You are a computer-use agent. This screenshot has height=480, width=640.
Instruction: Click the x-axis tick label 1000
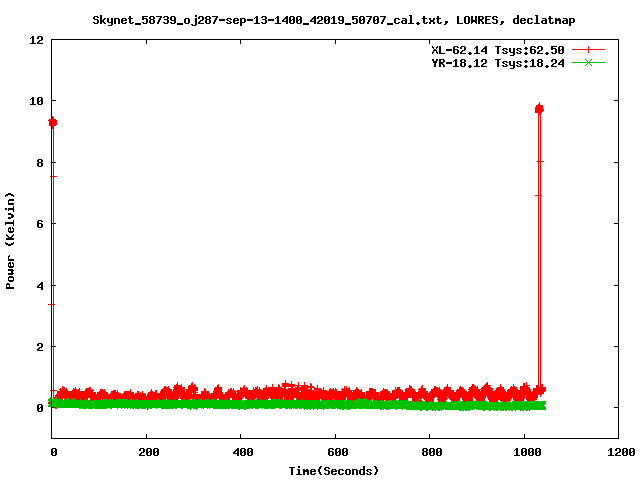[x=527, y=452]
